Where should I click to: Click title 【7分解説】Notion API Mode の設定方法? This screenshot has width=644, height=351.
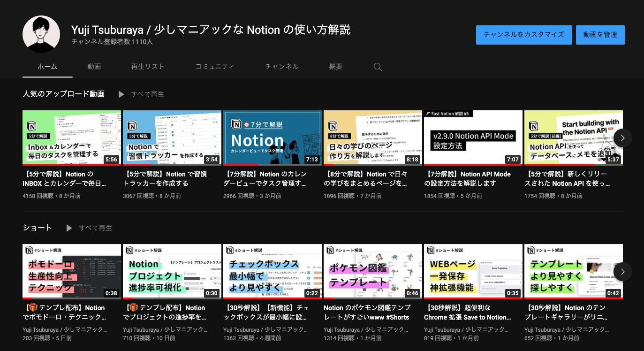coord(468,179)
